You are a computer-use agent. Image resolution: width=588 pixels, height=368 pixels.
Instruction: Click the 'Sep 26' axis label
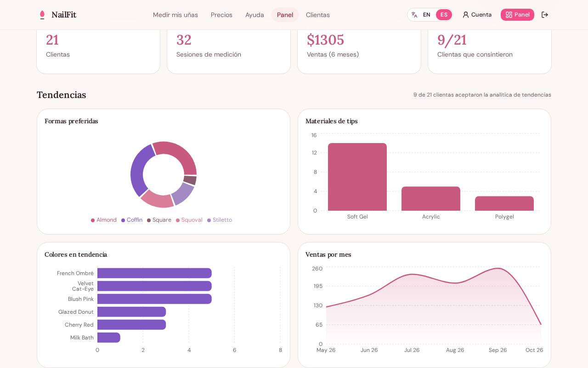tap(498, 350)
